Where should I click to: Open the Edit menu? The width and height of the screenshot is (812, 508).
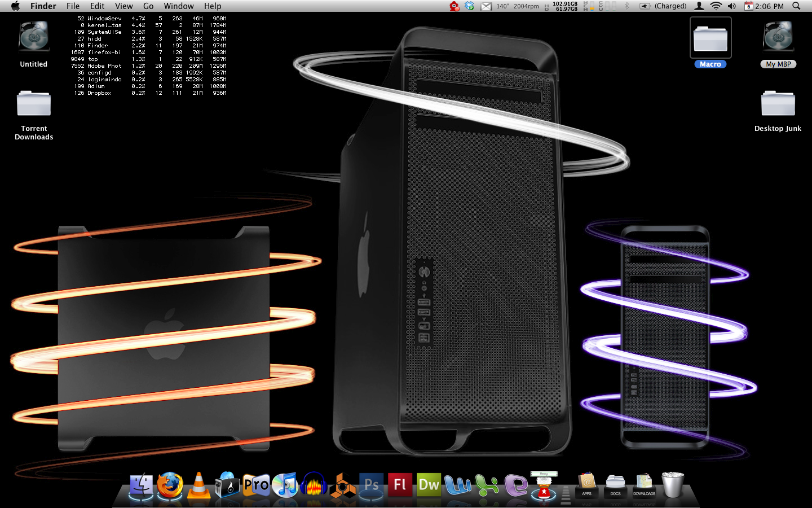pyautogui.click(x=97, y=6)
